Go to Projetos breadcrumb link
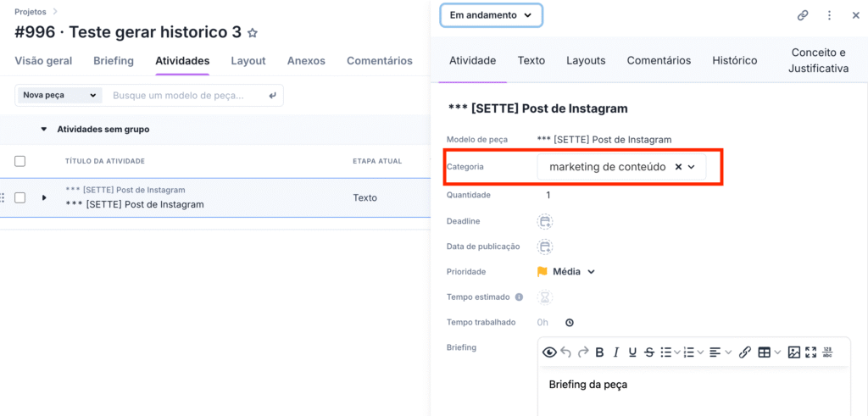The image size is (868, 416). [x=30, y=11]
